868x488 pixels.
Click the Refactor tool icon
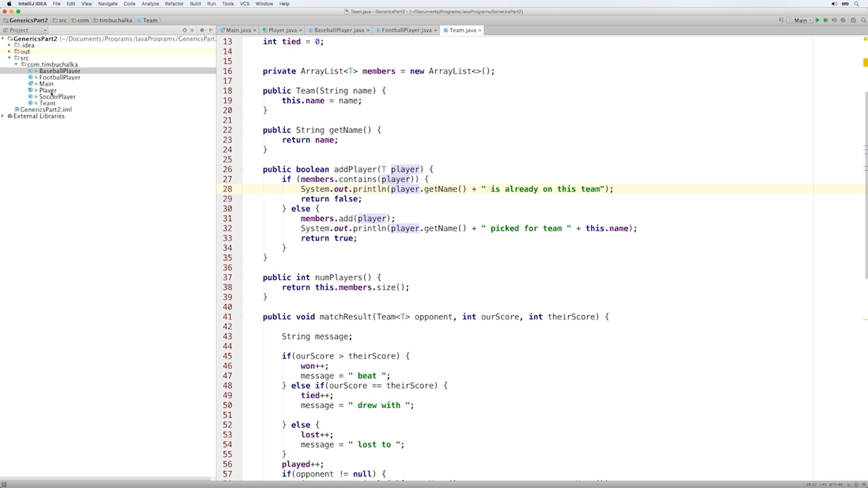tap(174, 4)
